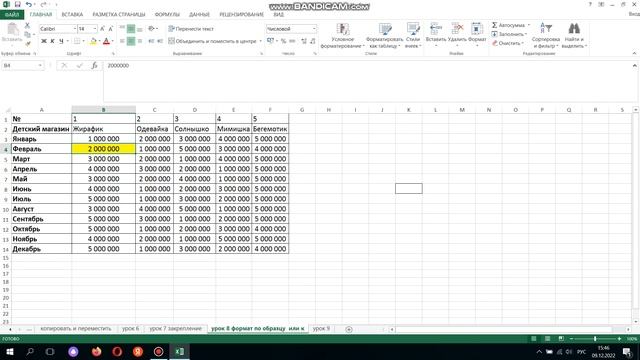Image resolution: width=640 pixels, height=360 pixels.
Task: Open Найти и выделить binoculars
Action: [574, 36]
